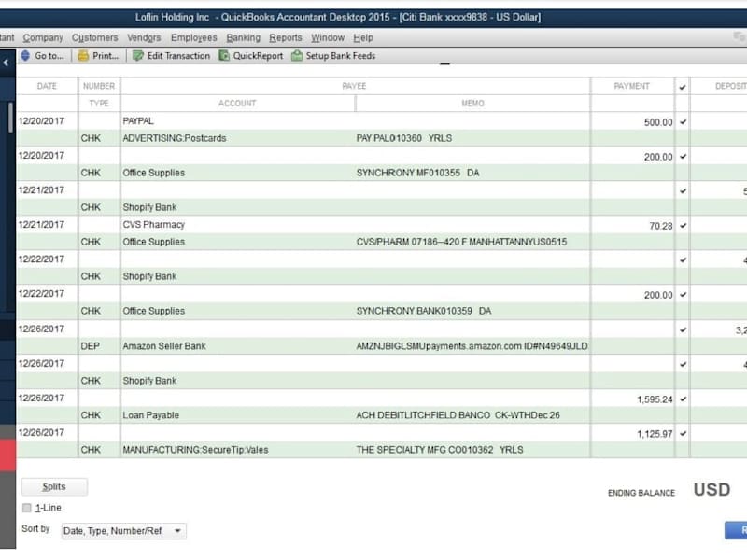Open Setup Bank Feeds
747x560 pixels.
[x=333, y=56]
